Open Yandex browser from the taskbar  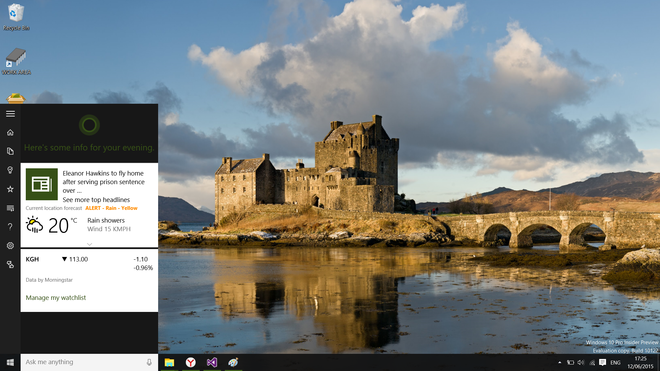click(191, 362)
